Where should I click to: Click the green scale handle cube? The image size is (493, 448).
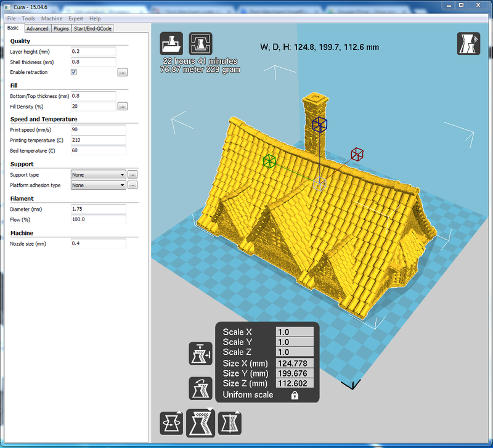pyautogui.click(x=269, y=161)
